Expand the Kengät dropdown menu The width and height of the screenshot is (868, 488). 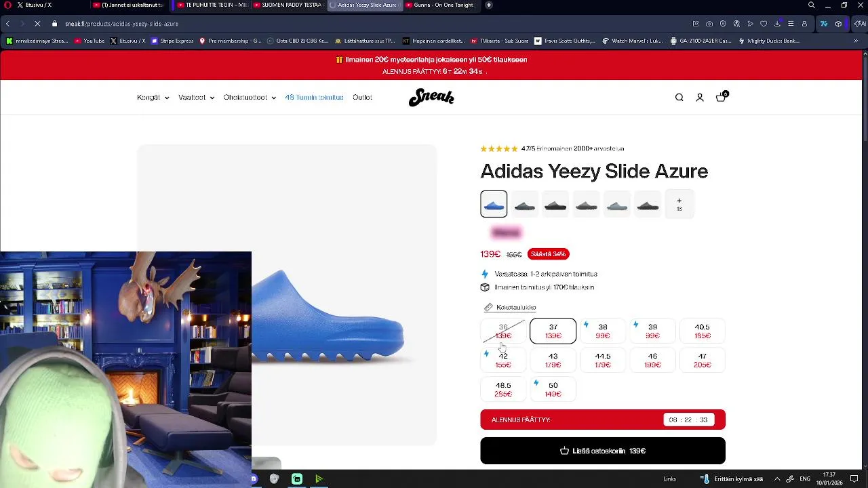click(153, 98)
